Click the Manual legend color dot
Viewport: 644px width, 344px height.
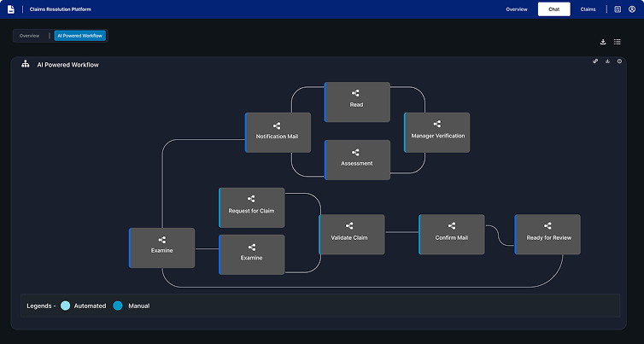pyautogui.click(x=118, y=305)
